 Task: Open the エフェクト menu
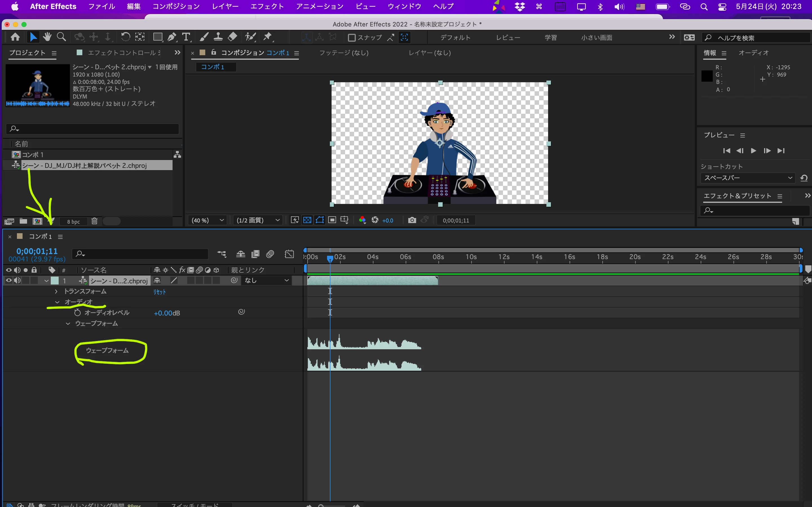tap(267, 6)
